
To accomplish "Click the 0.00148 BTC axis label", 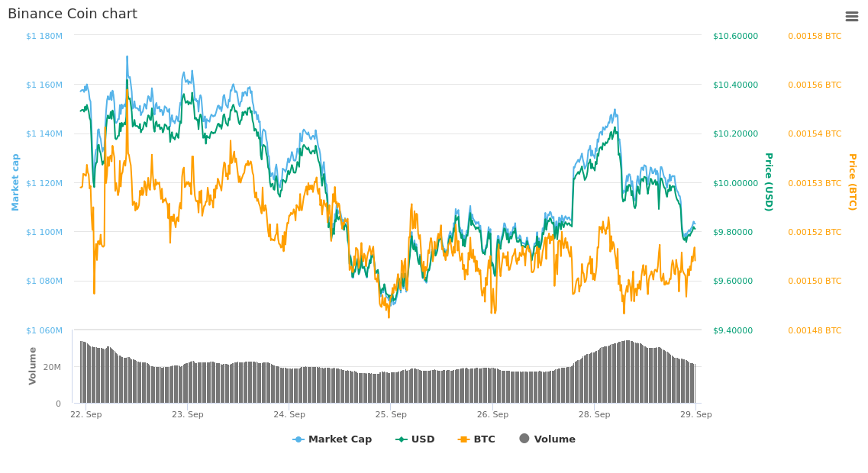I will coord(815,330).
